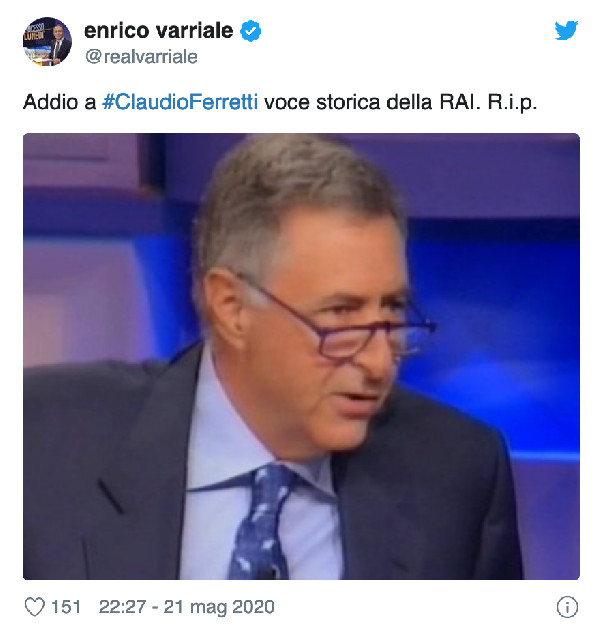Screen dimensions: 600x630
Task: Open the Twitter bird logo link
Action: [566, 30]
